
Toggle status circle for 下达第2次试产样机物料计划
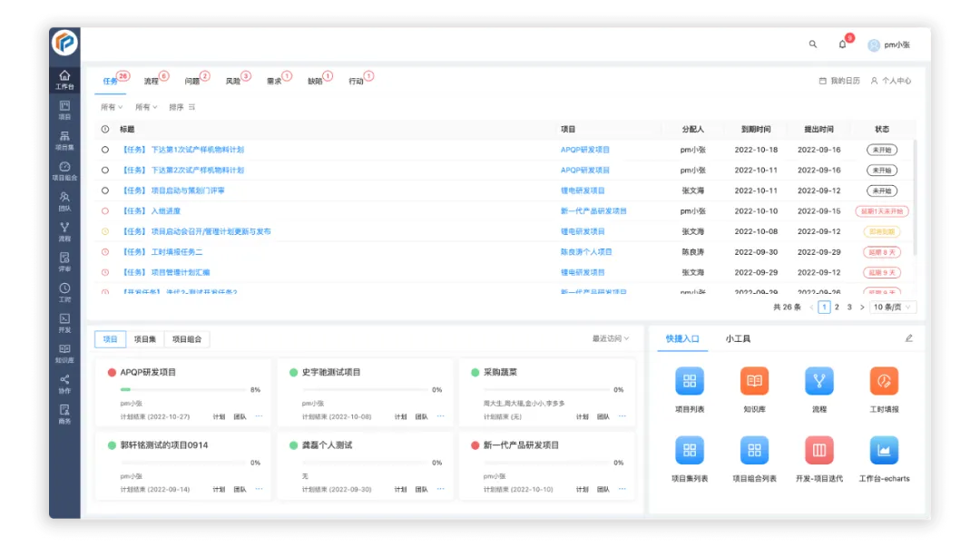[x=105, y=170]
